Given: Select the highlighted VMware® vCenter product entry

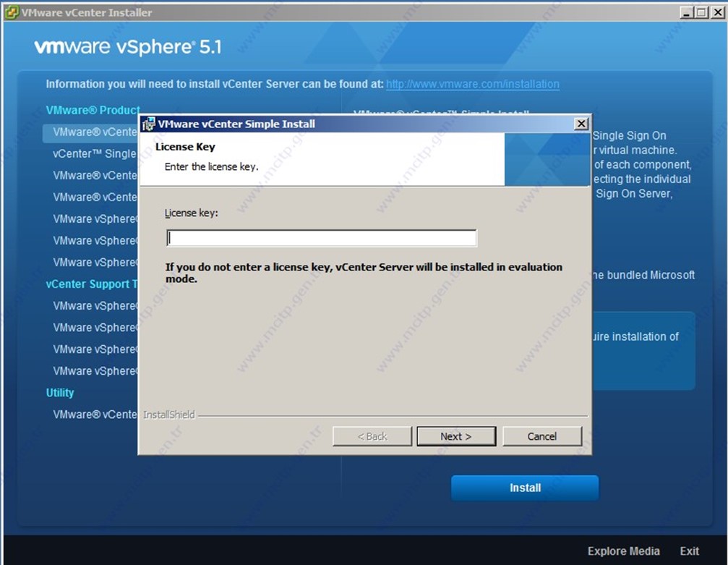Looking at the screenshot, I should 90,132.
